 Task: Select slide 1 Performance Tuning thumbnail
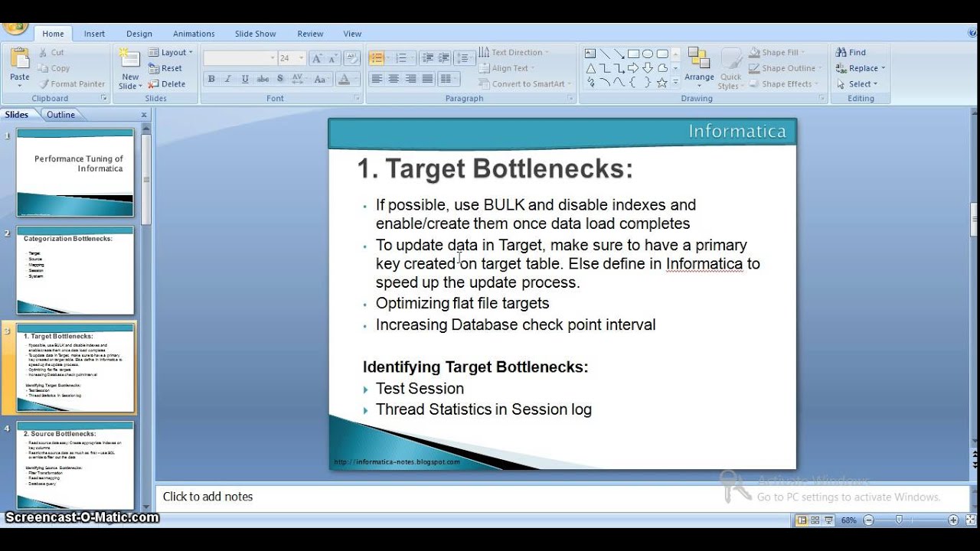(x=75, y=172)
